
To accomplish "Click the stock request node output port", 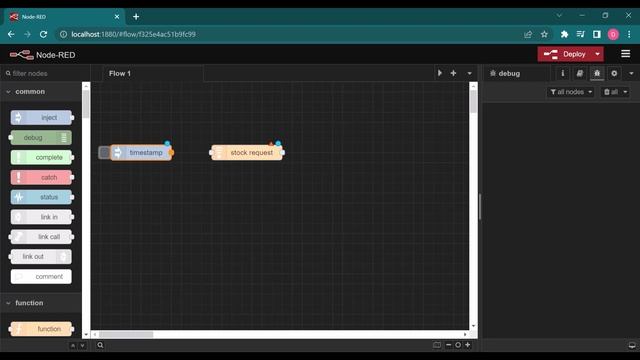I will click(x=282, y=153).
